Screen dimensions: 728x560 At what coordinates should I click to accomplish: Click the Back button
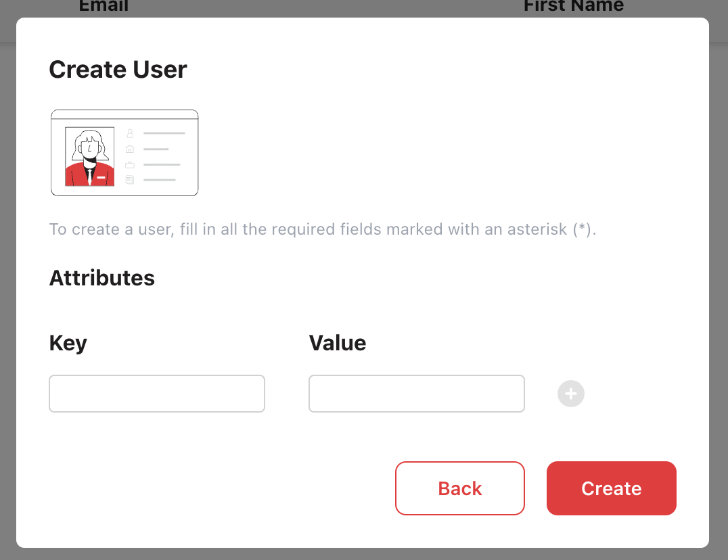[x=459, y=488]
